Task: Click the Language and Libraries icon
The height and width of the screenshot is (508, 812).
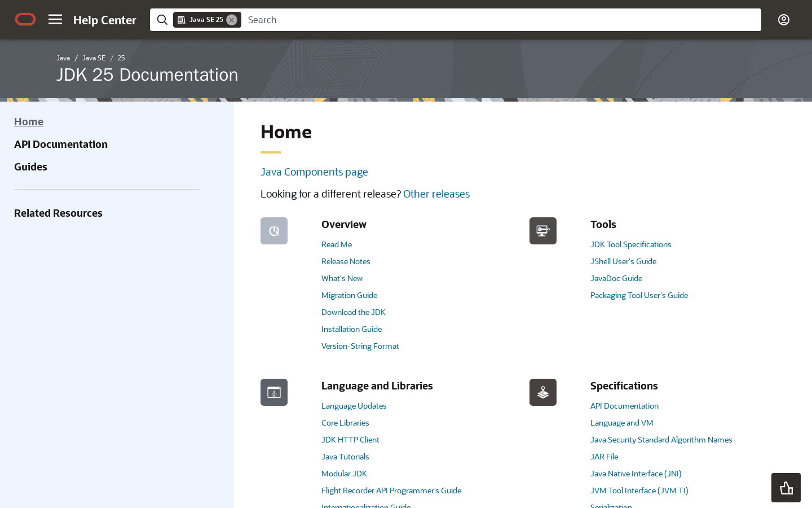Action: click(x=273, y=392)
